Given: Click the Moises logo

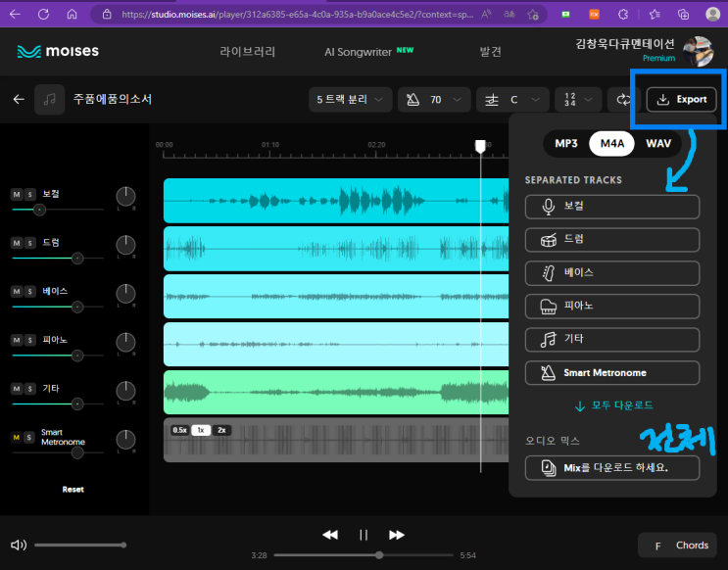Looking at the screenshot, I should (58, 51).
